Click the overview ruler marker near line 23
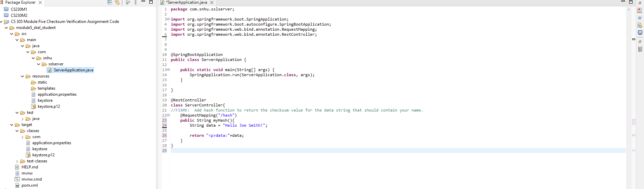Screen dimensions: 644x189 (x=634, y=122)
